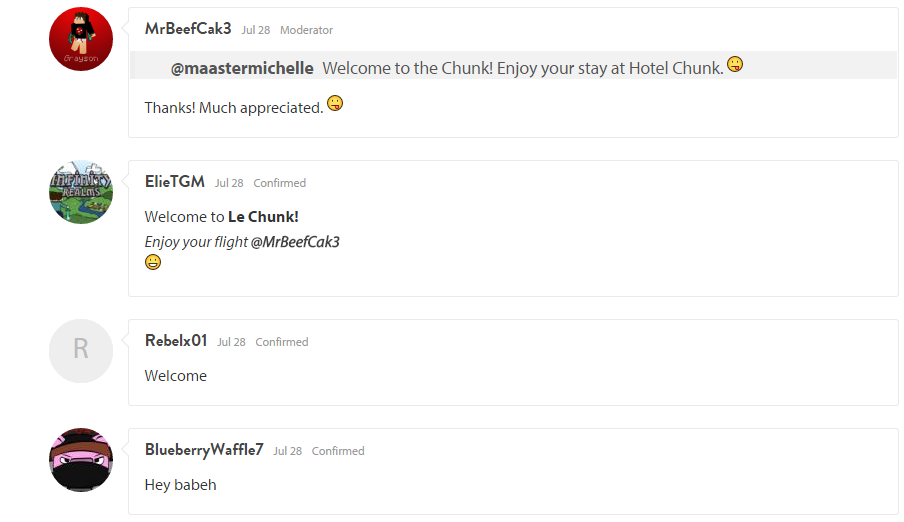Click the Moderator badge next to MrBeefCak3

pos(306,30)
